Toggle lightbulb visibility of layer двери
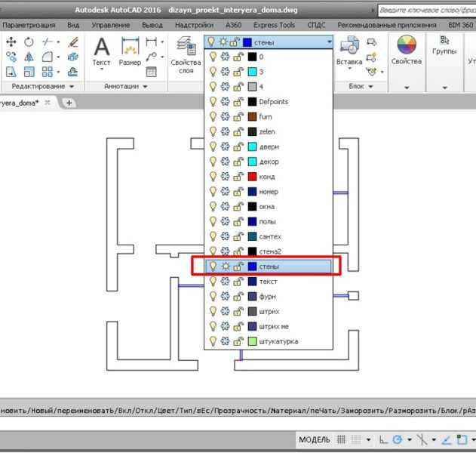Viewport: 476px width, 453px height. pyautogui.click(x=213, y=146)
